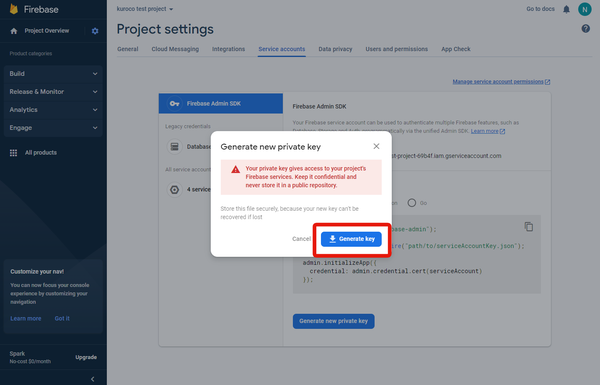Switch to the Integrations tab
600x385 pixels.
click(x=228, y=49)
